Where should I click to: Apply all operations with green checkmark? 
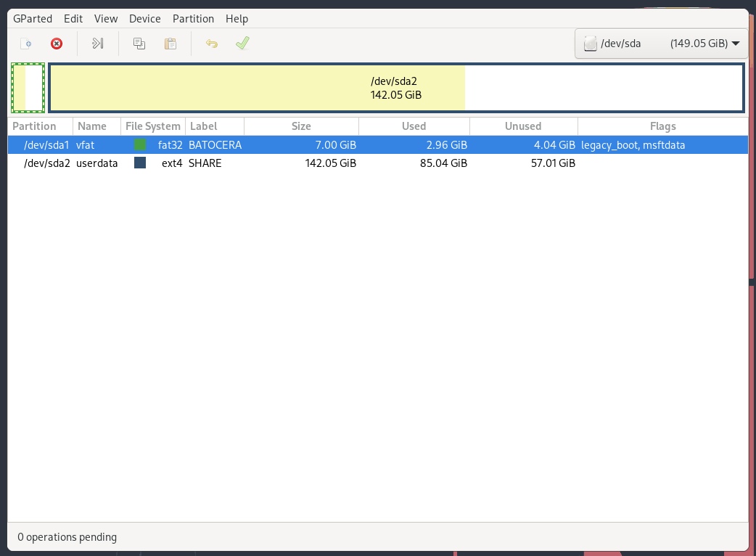click(242, 44)
